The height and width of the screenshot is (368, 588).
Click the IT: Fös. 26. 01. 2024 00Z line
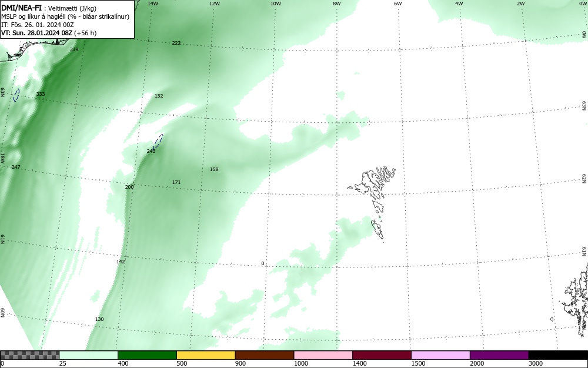(x=38, y=25)
